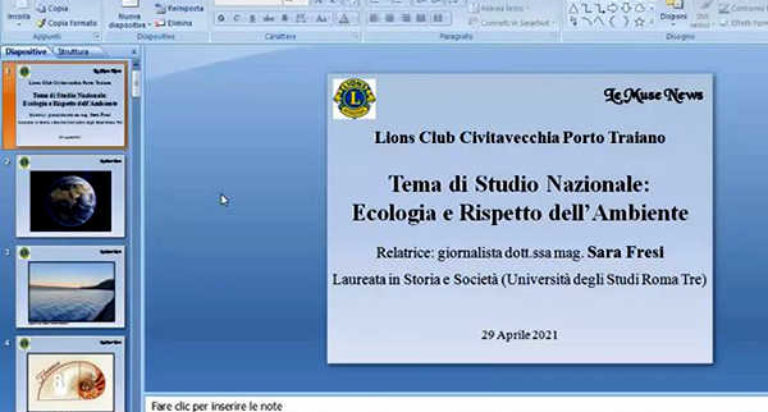768x412 pixels.
Task: Open Converti in SmartArt dropdown
Action: [512, 23]
